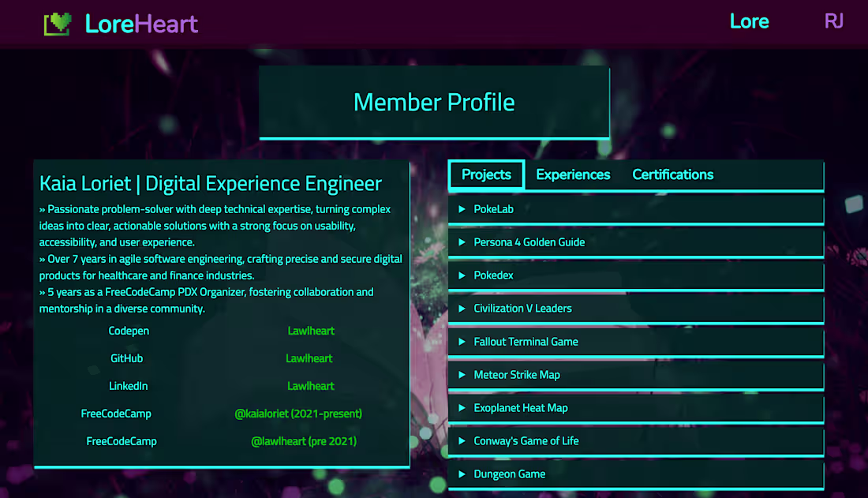Image resolution: width=868 pixels, height=498 pixels.
Task: Click the Exoplanet Heat Map text
Action: click(x=521, y=408)
